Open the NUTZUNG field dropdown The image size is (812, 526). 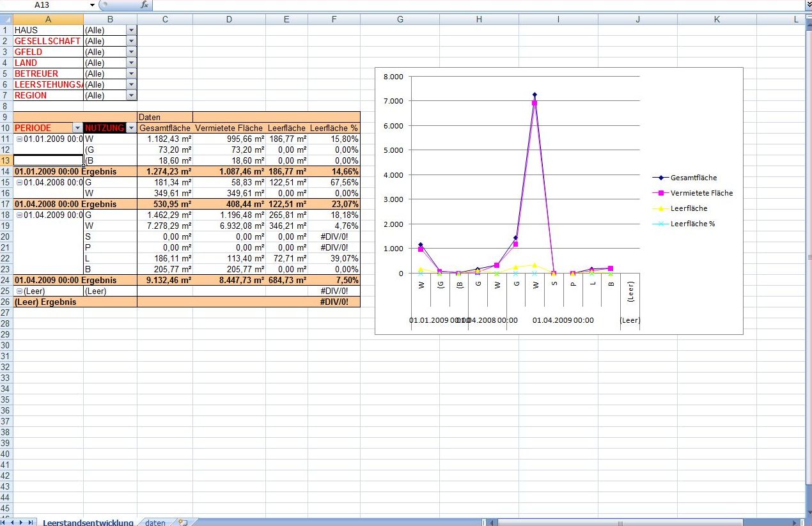tap(131, 128)
